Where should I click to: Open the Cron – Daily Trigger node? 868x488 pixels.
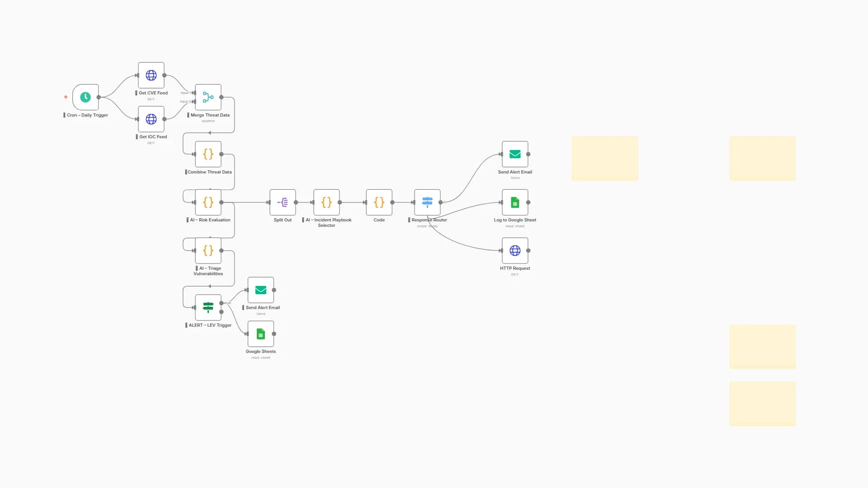pos(85,97)
